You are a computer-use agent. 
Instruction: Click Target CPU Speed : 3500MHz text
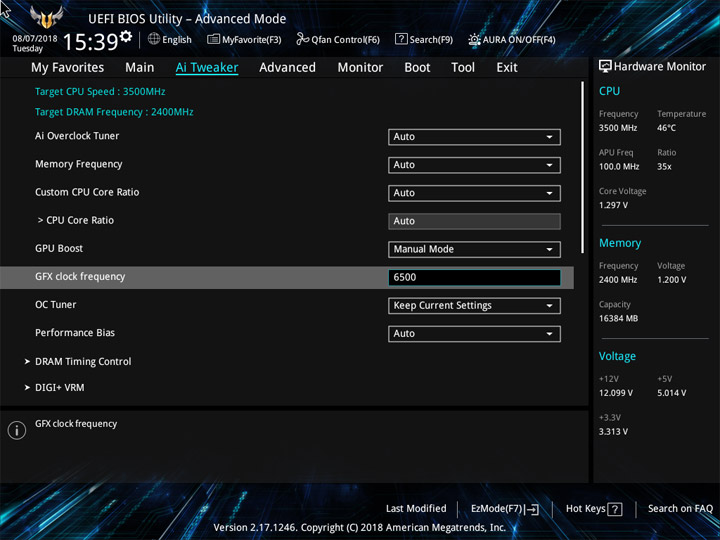click(x=100, y=91)
